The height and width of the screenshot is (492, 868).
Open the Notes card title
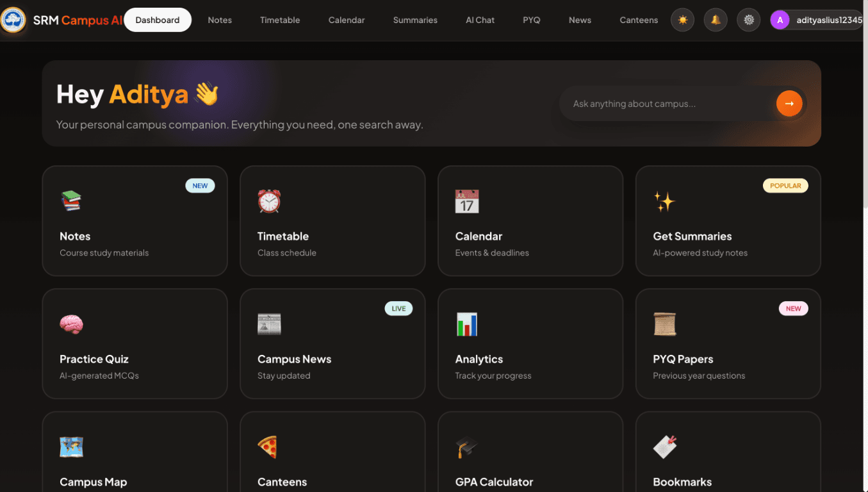click(75, 236)
